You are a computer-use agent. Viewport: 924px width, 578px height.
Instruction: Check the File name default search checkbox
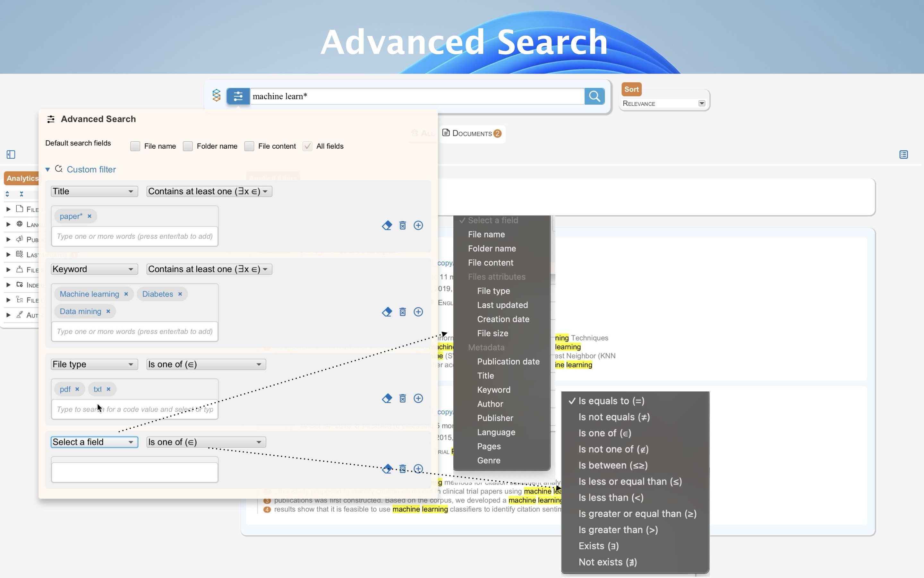pos(135,146)
